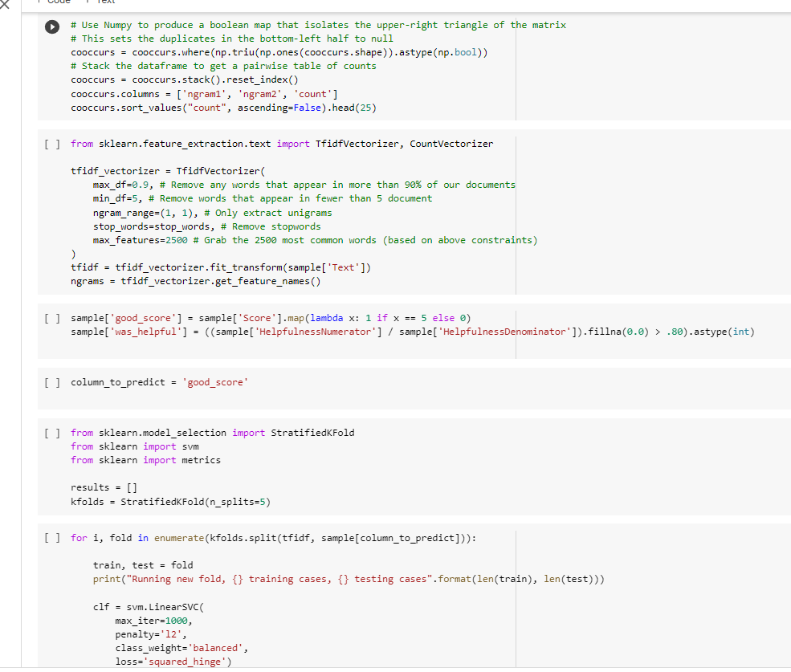The height and width of the screenshot is (672, 791).
Task: Run the StratifiedKFold imports cell
Action: tap(53, 432)
